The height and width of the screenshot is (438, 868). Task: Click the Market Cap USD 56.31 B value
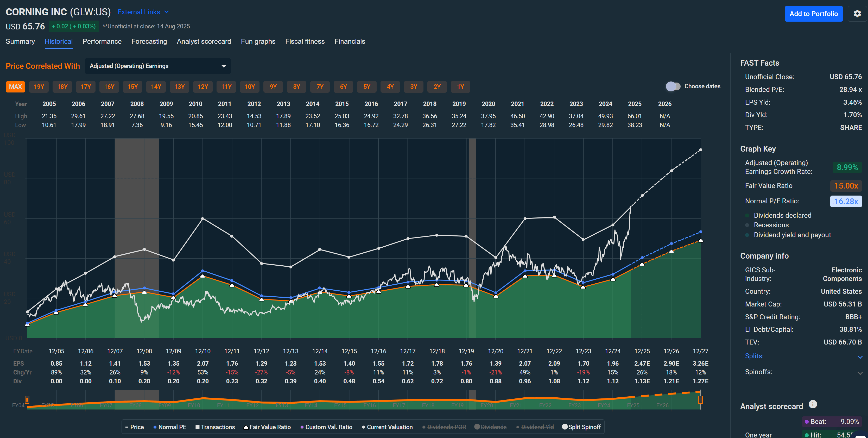pos(843,304)
